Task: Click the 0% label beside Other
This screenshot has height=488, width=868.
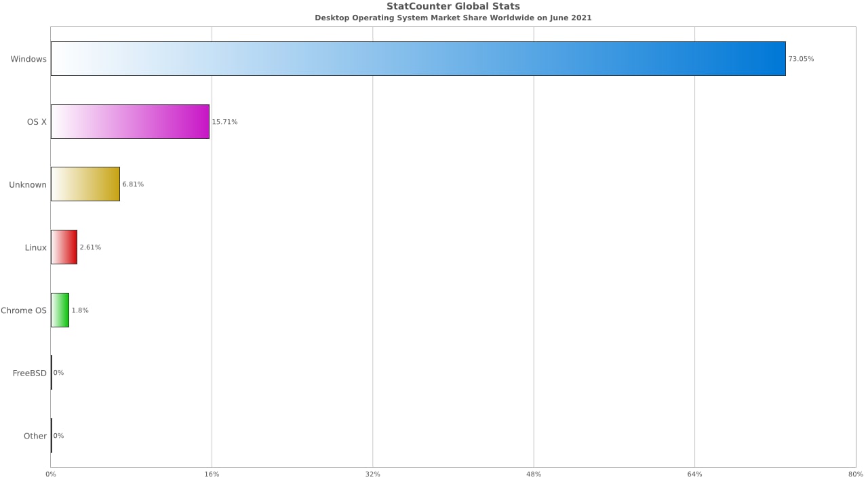Action: pyautogui.click(x=58, y=436)
